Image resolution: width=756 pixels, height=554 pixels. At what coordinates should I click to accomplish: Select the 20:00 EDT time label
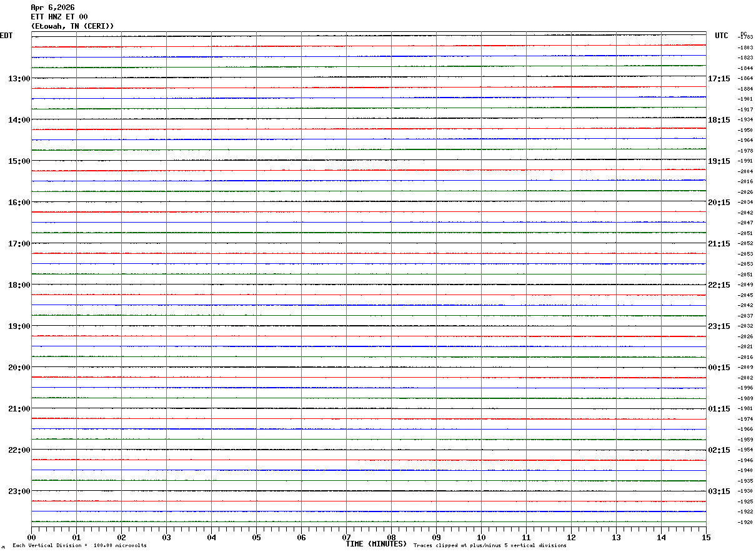19,368
